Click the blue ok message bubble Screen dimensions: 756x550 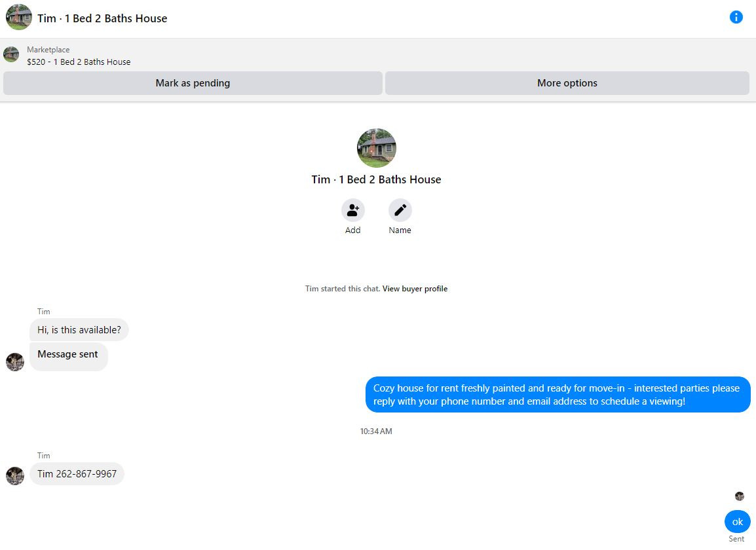737,522
